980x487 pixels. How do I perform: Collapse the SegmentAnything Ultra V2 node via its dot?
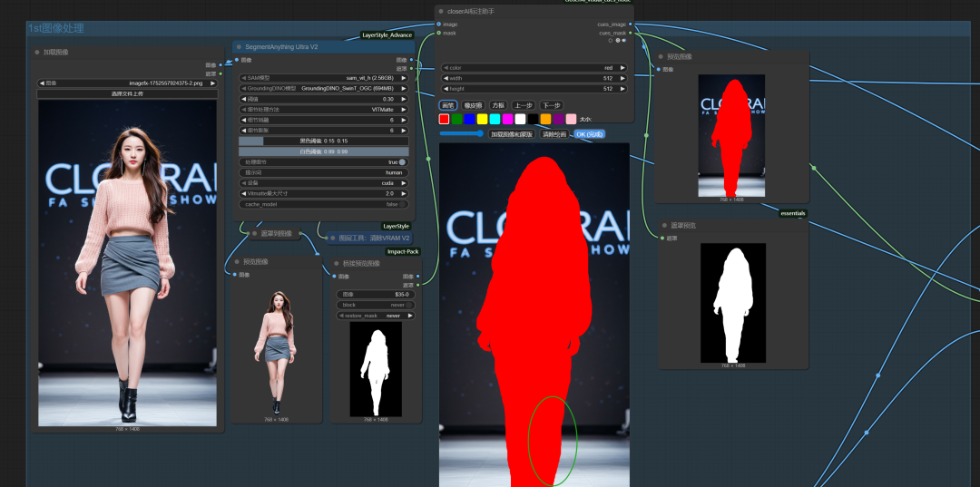click(x=239, y=47)
